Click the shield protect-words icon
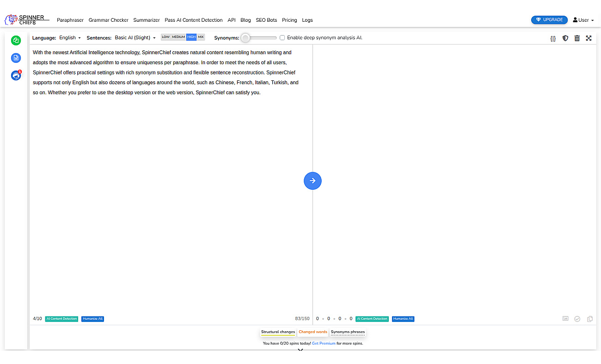The image size is (601, 364). point(565,38)
